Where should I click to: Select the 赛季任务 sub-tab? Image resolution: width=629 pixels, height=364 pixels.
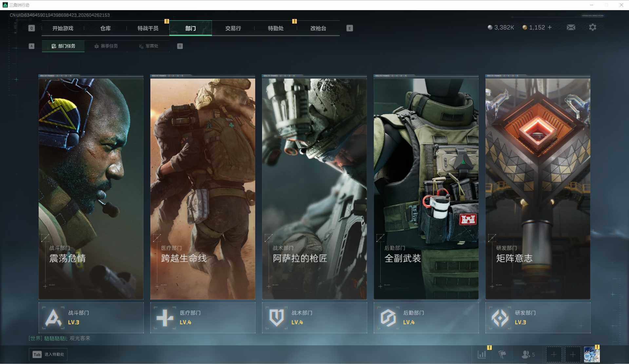point(106,46)
